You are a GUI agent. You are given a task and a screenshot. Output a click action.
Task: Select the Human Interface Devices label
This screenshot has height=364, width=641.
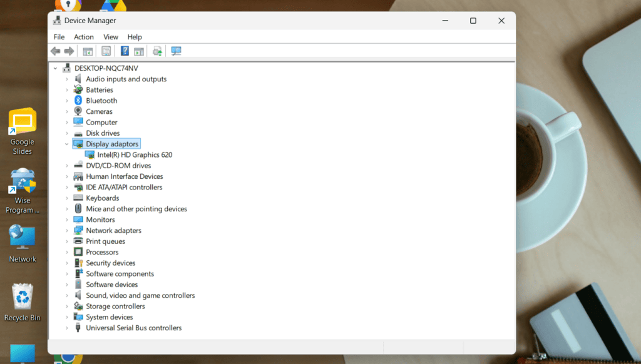pyautogui.click(x=125, y=176)
